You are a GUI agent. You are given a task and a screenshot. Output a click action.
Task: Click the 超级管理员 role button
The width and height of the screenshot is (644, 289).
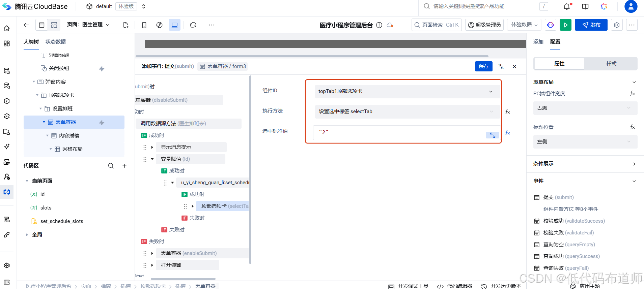[x=484, y=25]
